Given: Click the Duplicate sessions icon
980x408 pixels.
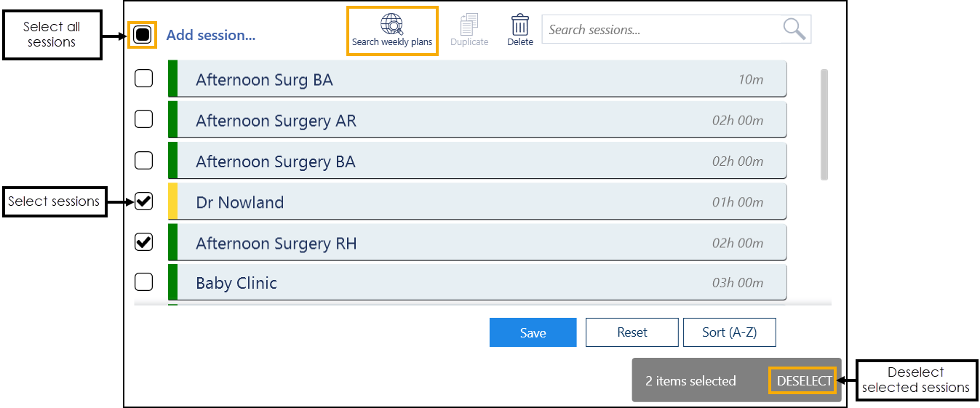Looking at the screenshot, I should [469, 25].
